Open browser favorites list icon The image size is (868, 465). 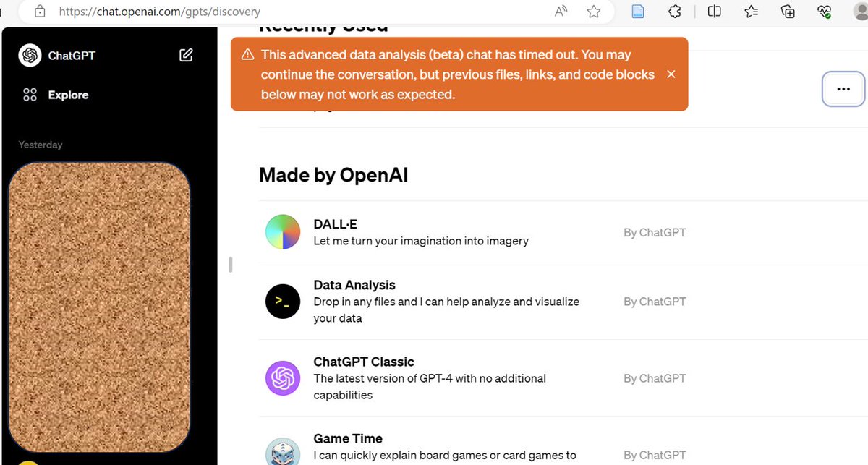[752, 12]
